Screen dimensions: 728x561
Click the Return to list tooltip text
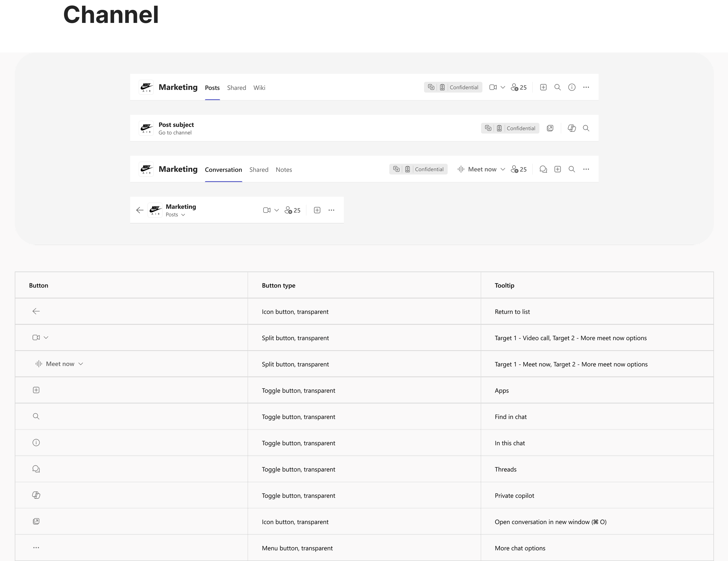[x=512, y=312]
